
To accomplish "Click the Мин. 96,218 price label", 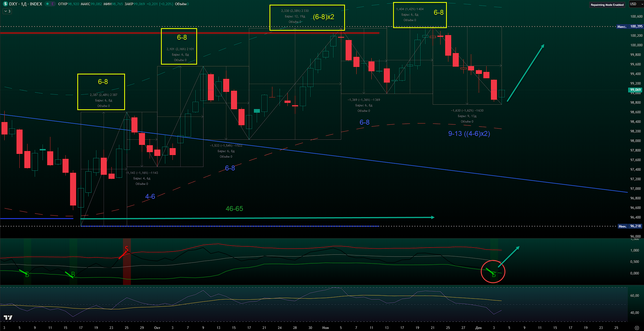I will tap(630, 226).
